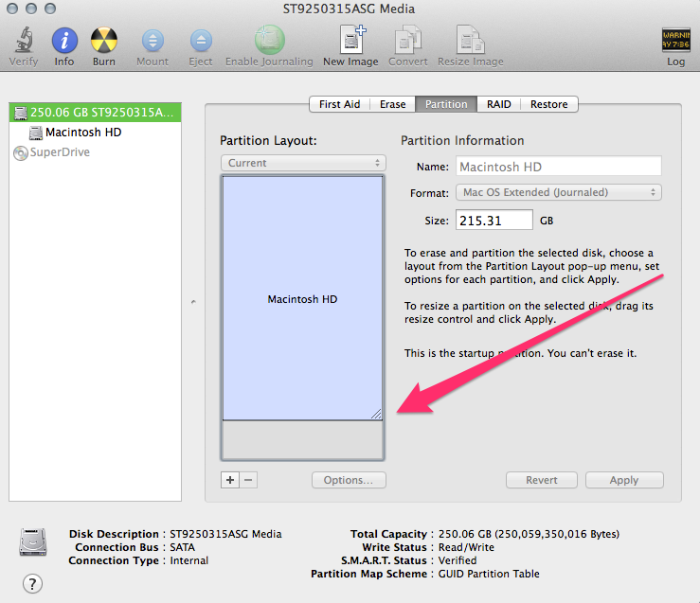This screenshot has width=700, height=603.
Task: Click the Enable Journaling icon
Action: pos(270,40)
